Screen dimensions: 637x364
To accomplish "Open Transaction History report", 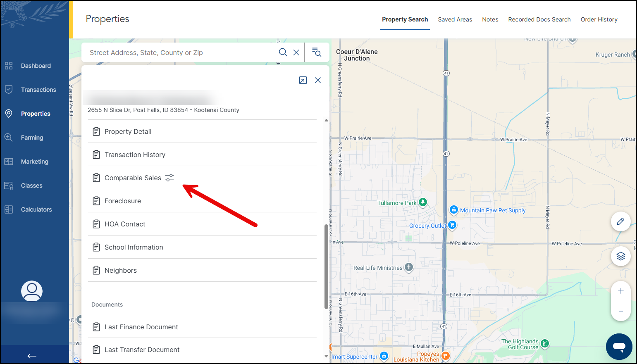I will tap(135, 155).
